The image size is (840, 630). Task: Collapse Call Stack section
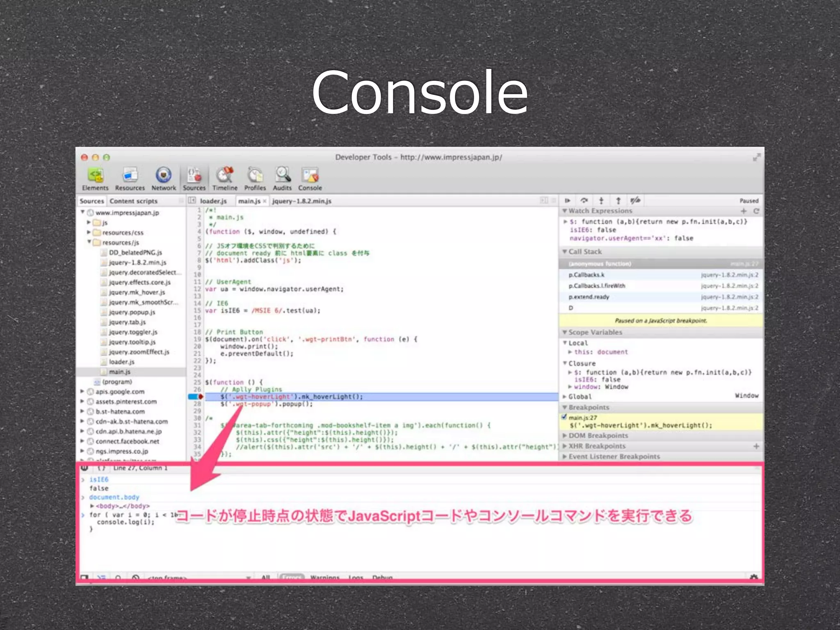pos(565,251)
